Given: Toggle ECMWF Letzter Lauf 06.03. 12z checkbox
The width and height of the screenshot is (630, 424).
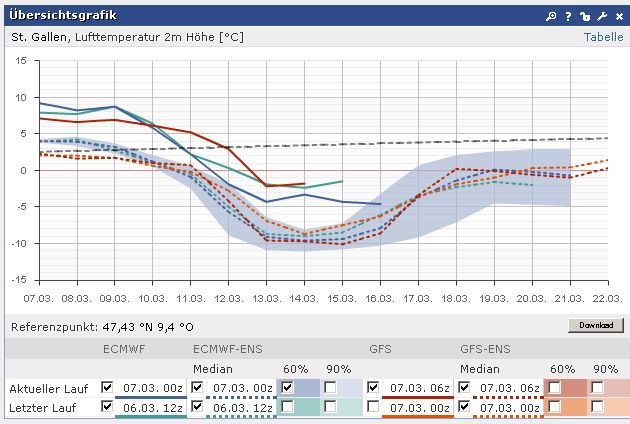Looking at the screenshot, I should point(107,406).
